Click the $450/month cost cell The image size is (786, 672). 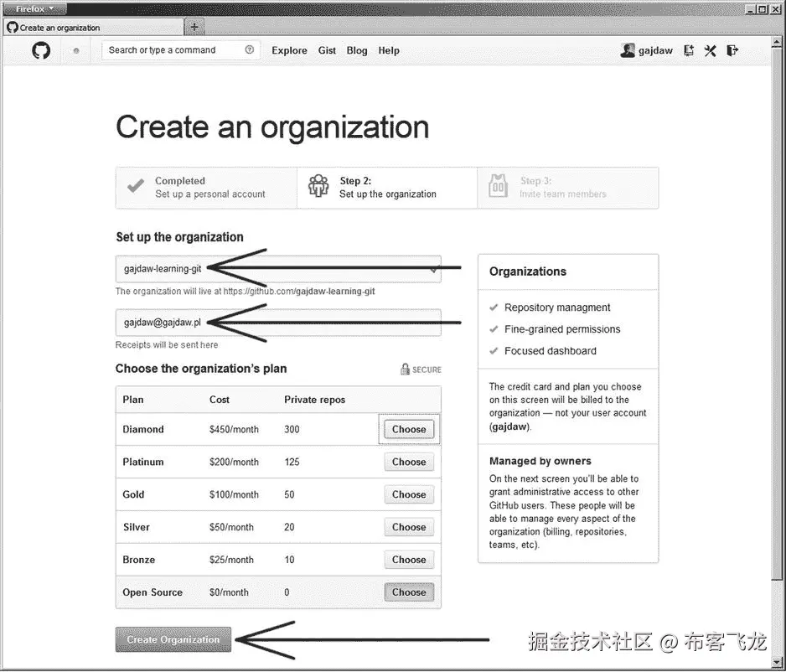coord(234,430)
